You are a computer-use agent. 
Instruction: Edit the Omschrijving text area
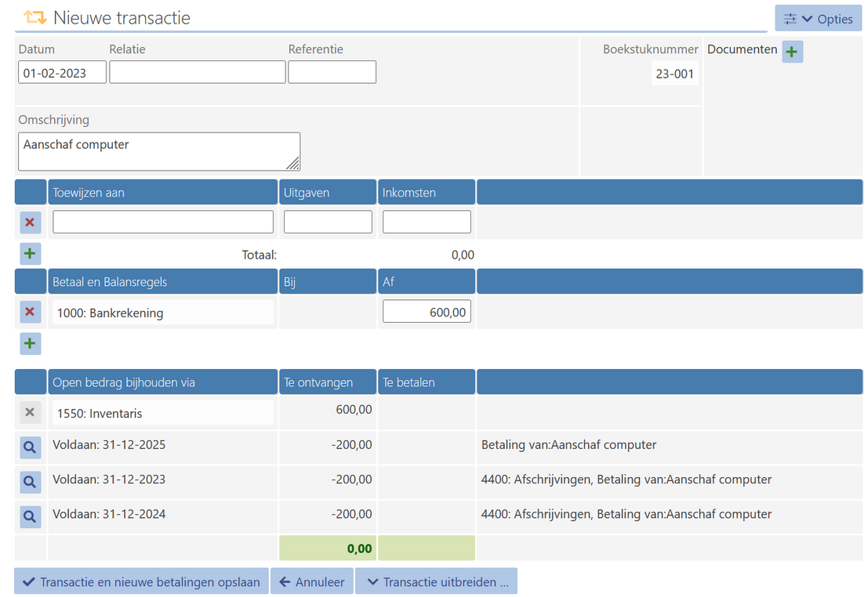pyautogui.click(x=158, y=151)
